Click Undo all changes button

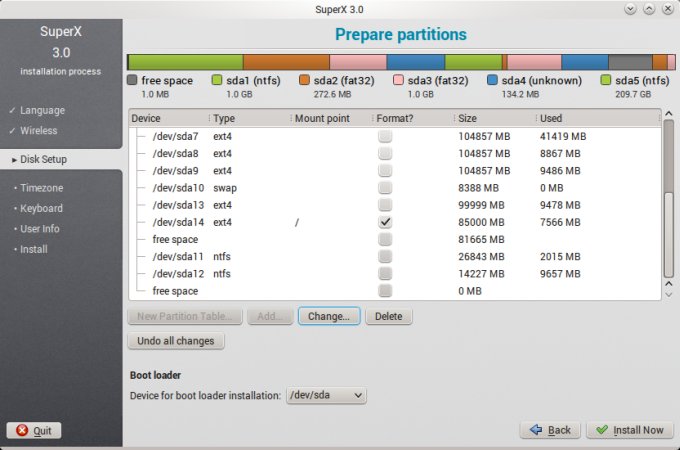[176, 341]
